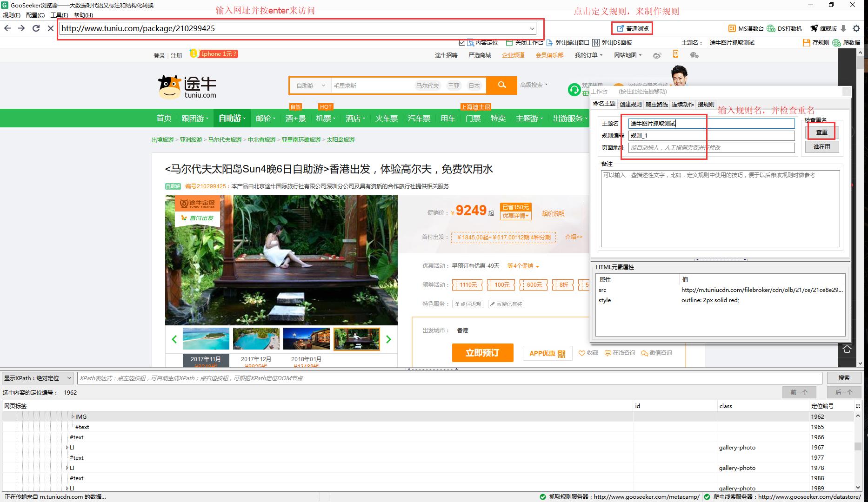
Task: Open DS打数机 via its green globe icon
Action: click(x=771, y=28)
